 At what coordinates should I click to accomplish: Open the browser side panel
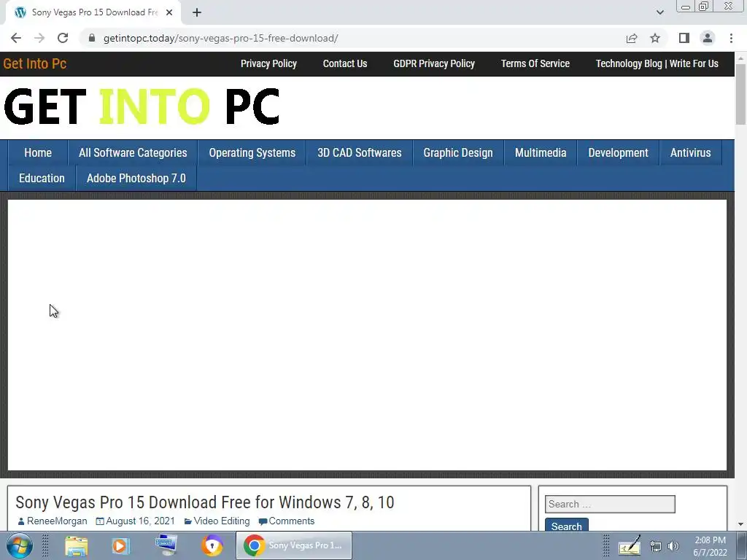pyautogui.click(x=684, y=38)
